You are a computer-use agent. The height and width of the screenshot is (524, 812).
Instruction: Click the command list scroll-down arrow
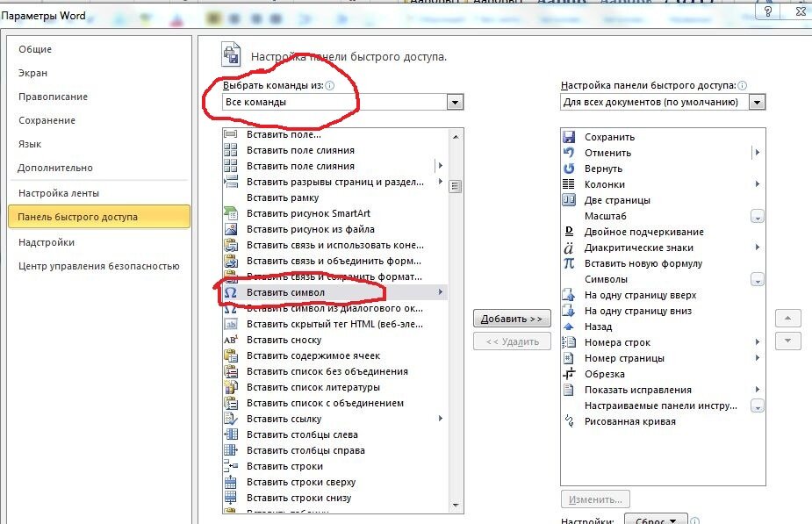[456, 505]
